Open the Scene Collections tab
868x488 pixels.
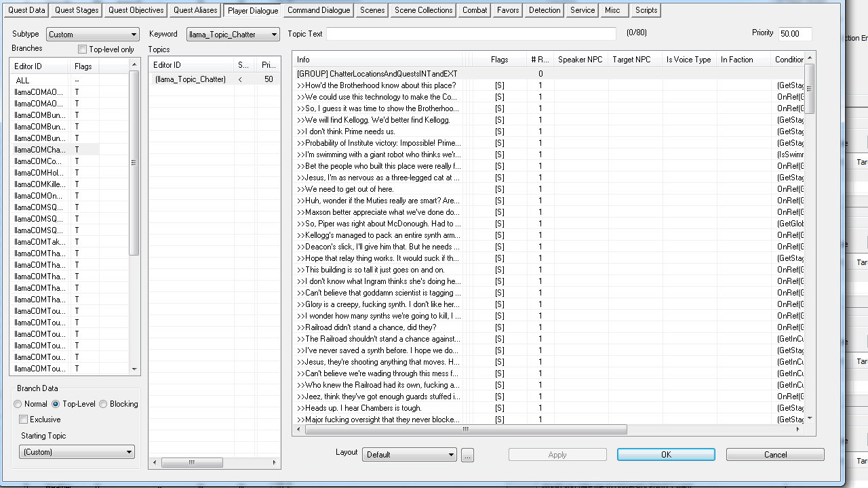click(423, 10)
